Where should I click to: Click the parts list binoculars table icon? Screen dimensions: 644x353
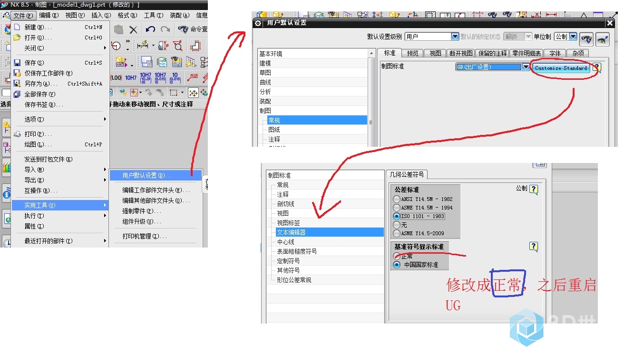click(177, 62)
